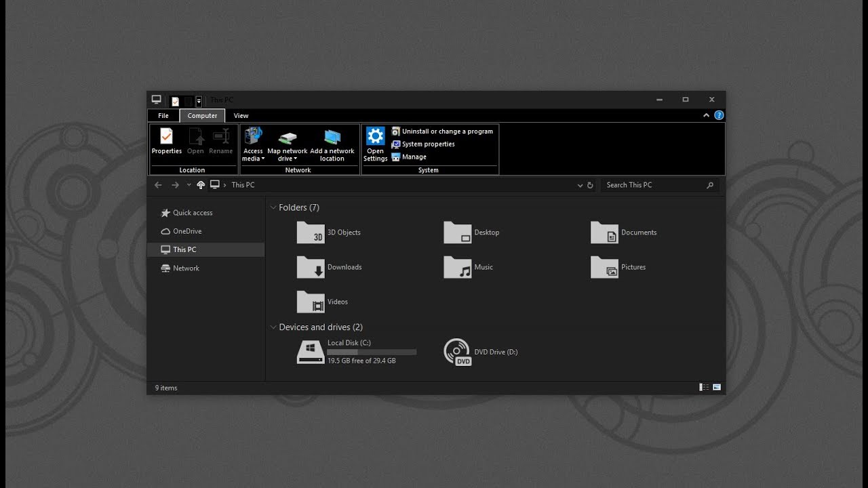Select This PC in the navigation pane
Screen dimensions: 868x488
205,249
